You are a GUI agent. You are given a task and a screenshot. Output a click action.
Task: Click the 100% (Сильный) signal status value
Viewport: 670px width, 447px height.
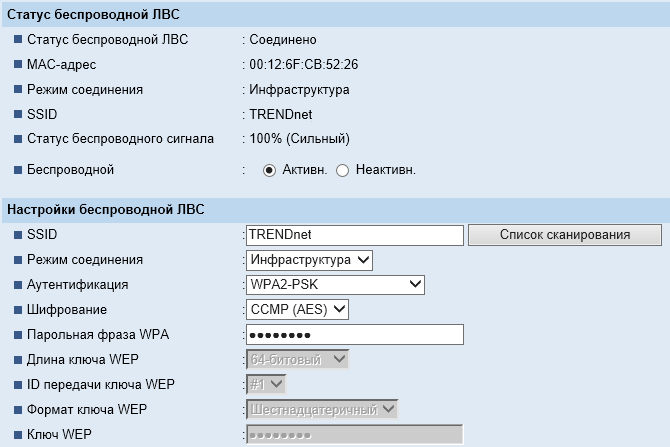(x=300, y=138)
